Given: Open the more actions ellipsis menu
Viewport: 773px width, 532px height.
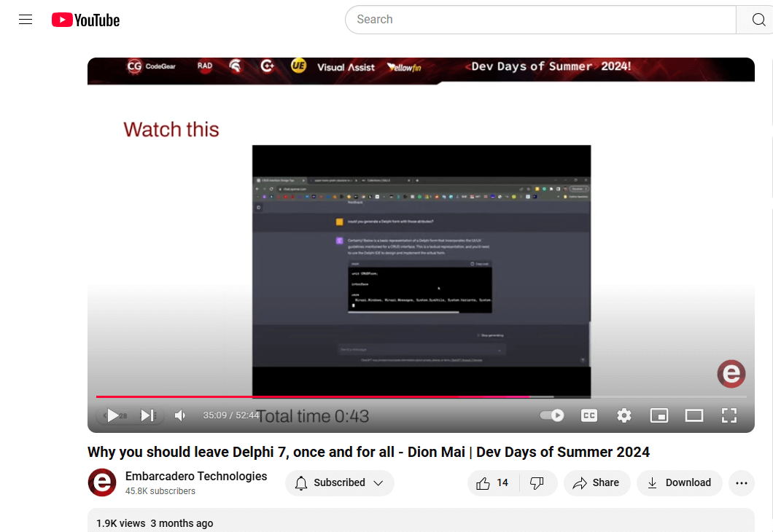Looking at the screenshot, I should [742, 482].
